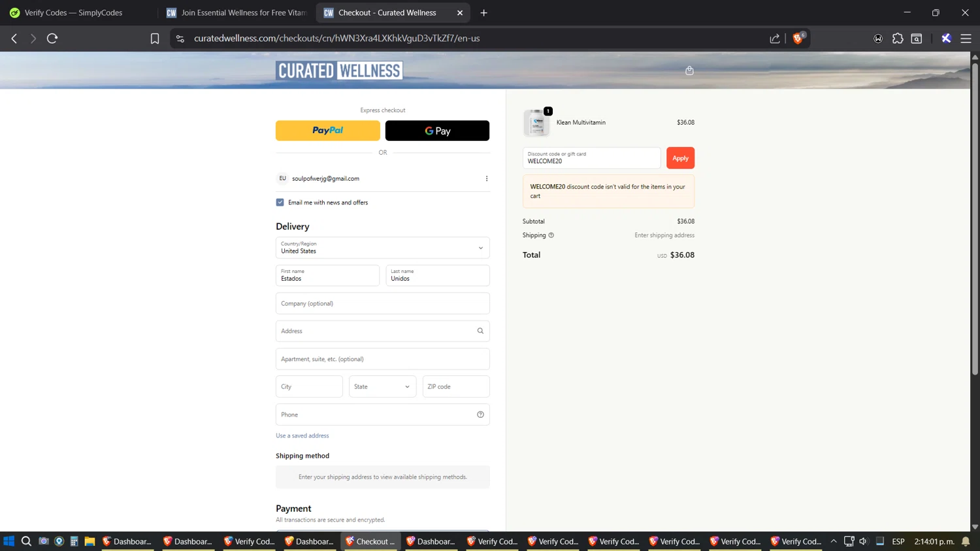Open the taskbar clock showing 2:14:01 p.m.
The height and width of the screenshot is (551, 980).
click(x=934, y=541)
